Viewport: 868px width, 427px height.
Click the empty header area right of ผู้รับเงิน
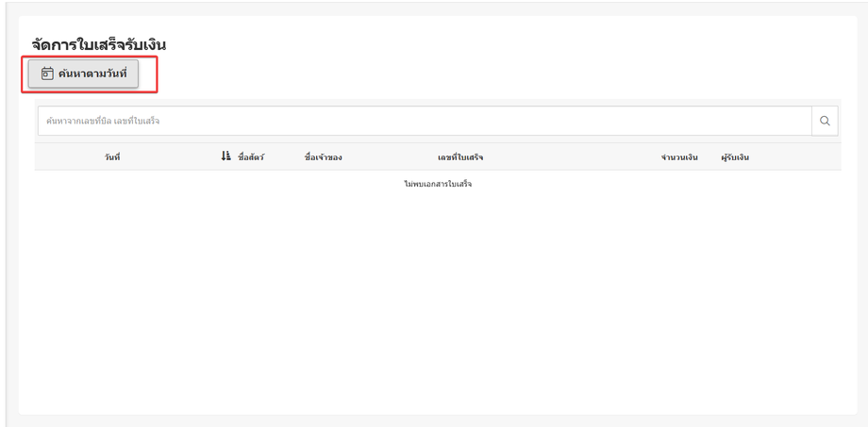[795, 157]
